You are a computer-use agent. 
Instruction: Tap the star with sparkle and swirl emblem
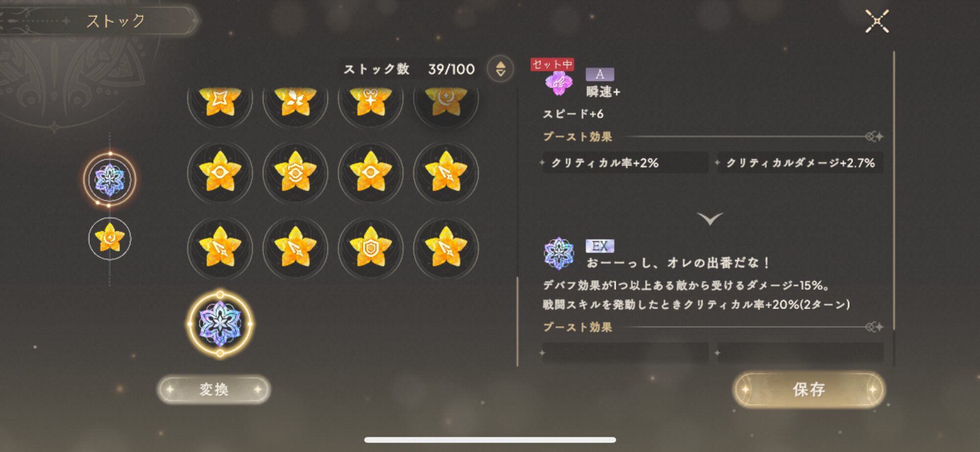pyautogui.click(x=370, y=100)
